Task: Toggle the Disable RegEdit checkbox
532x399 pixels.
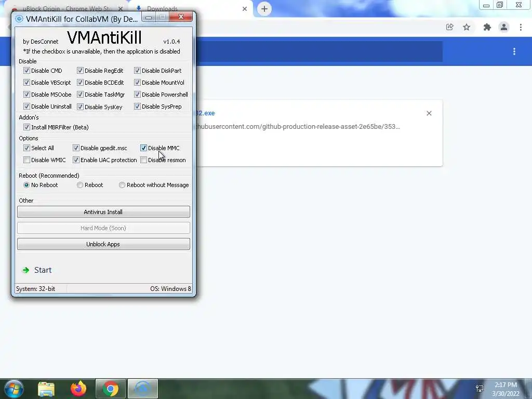Action: tap(80, 71)
